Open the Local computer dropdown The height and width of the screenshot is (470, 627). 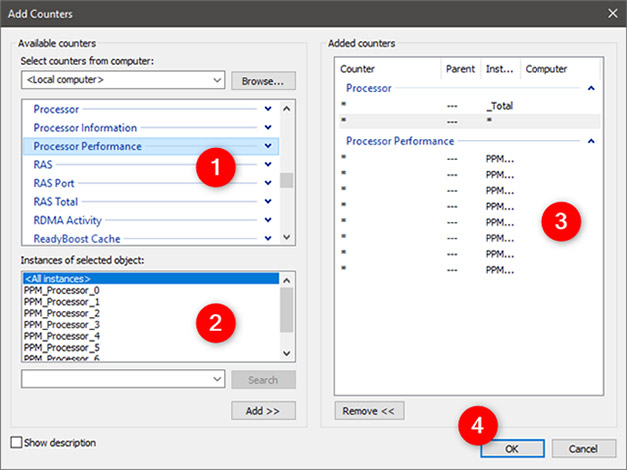(216, 80)
